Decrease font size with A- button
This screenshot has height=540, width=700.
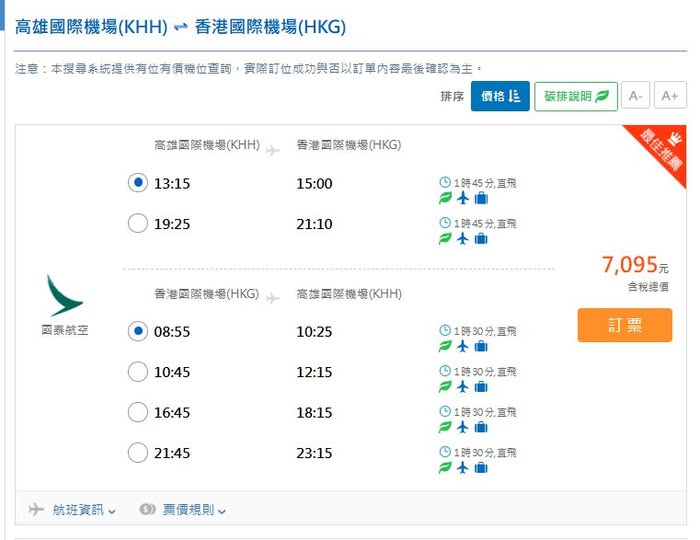tap(634, 96)
